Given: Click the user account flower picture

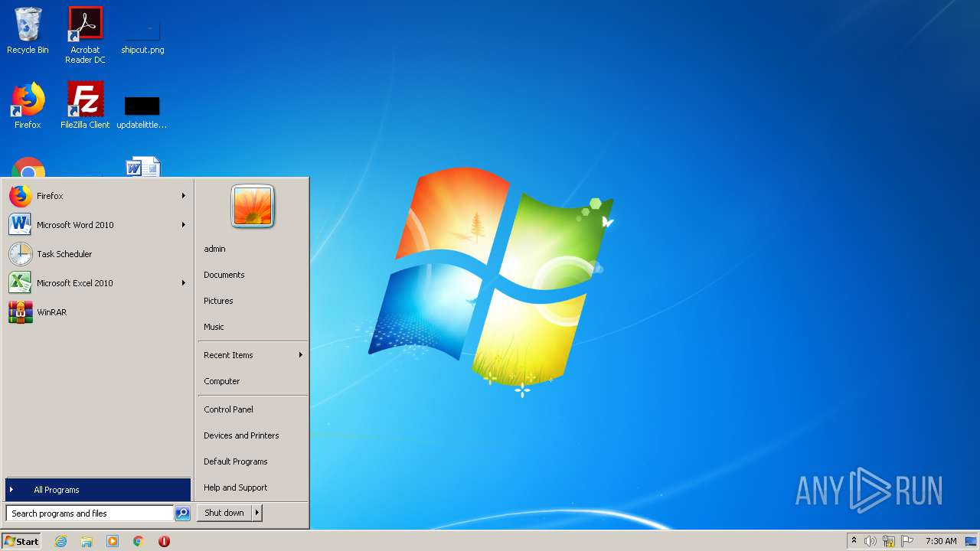Looking at the screenshot, I should [253, 207].
